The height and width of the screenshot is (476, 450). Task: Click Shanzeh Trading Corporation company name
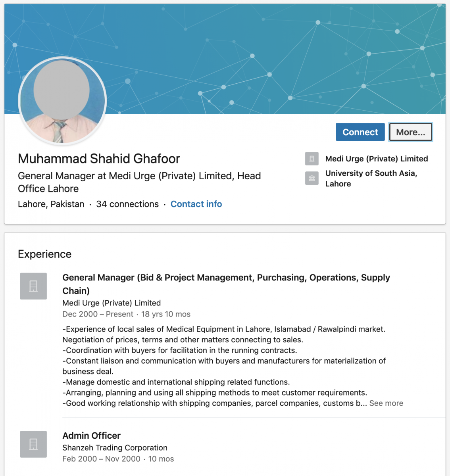tap(115, 448)
